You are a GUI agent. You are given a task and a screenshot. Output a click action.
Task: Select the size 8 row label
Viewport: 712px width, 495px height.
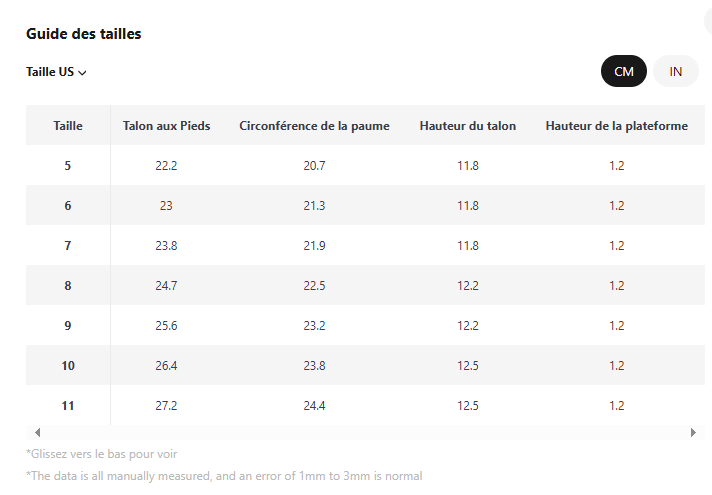(68, 286)
